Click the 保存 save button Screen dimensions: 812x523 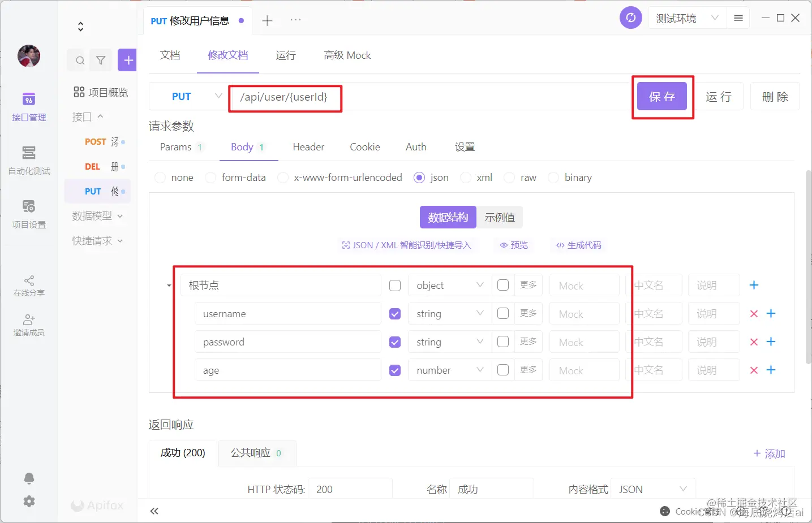(x=662, y=96)
